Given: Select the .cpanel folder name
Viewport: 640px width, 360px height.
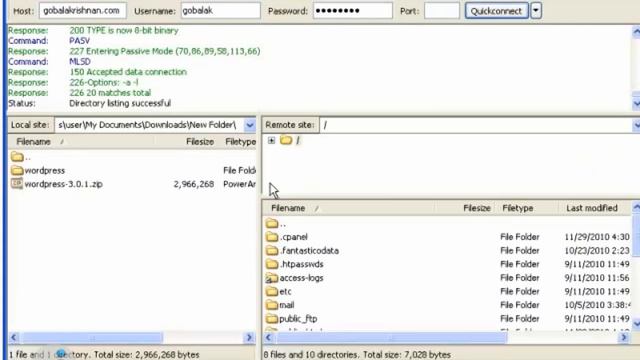Looking at the screenshot, I should (294, 237).
